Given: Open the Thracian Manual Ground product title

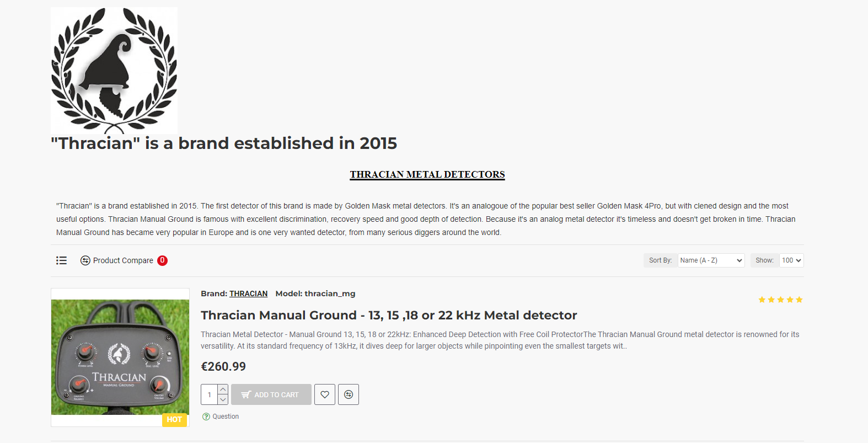Looking at the screenshot, I should (x=389, y=315).
